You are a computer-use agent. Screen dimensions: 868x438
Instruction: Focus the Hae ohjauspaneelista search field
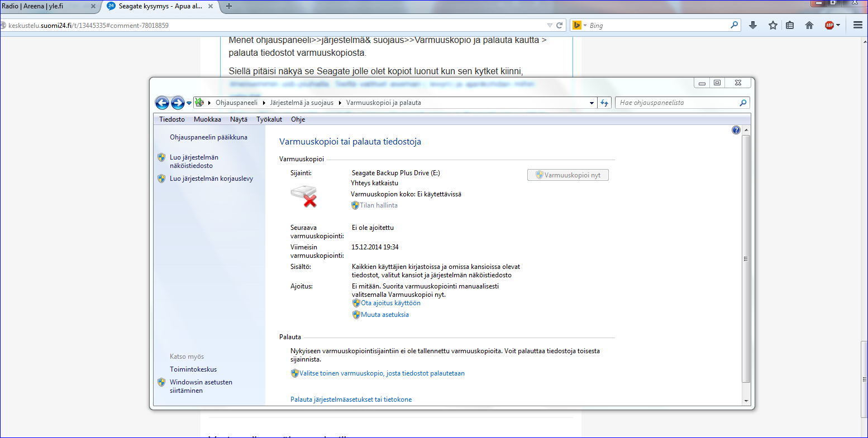[678, 103]
